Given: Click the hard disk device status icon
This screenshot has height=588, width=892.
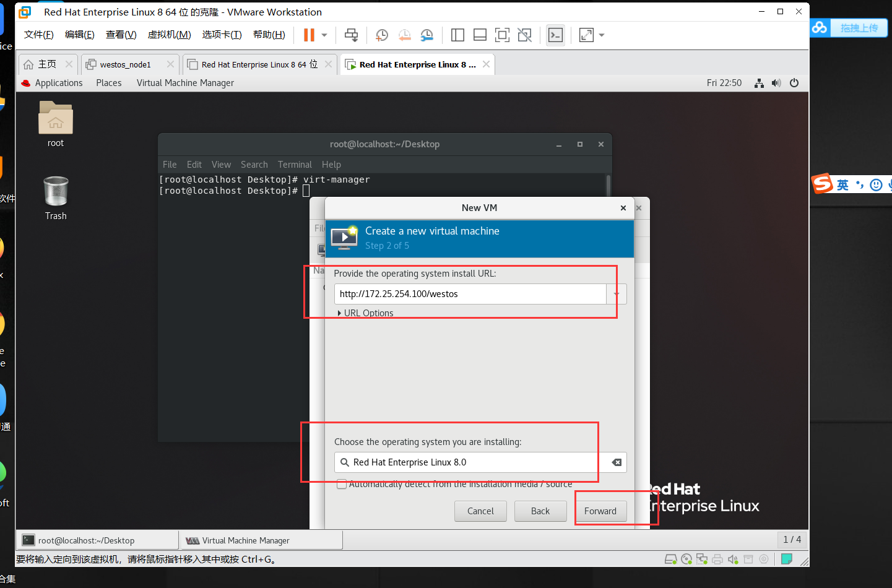Looking at the screenshot, I should click(670, 560).
